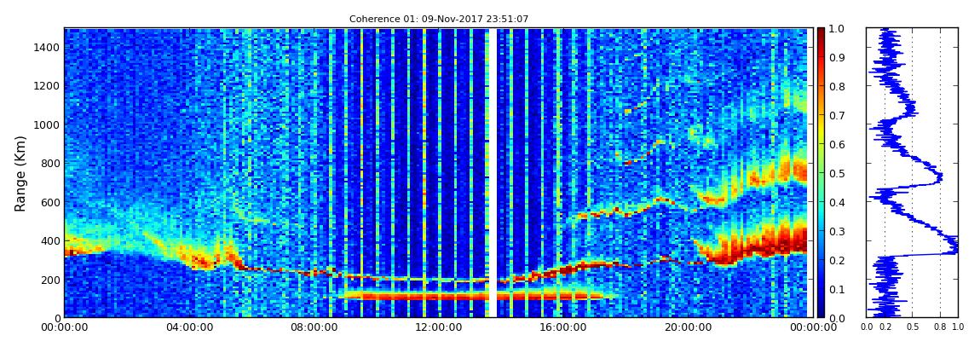The height and width of the screenshot is (347, 980).
Task: Click the 600 tick on the range axis
Action: [50, 202]
